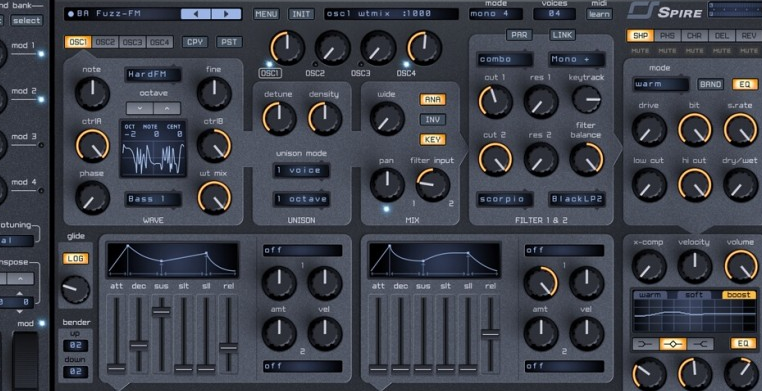
Task: Click the midi learn button
Action: pyautogui.click(x=599, y=14)
